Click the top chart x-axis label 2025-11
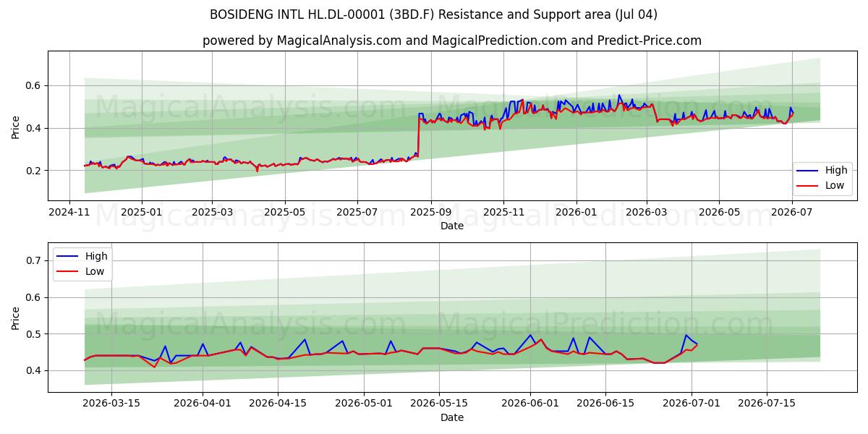Screen dimensions: 868x434 tap(504, 213)
